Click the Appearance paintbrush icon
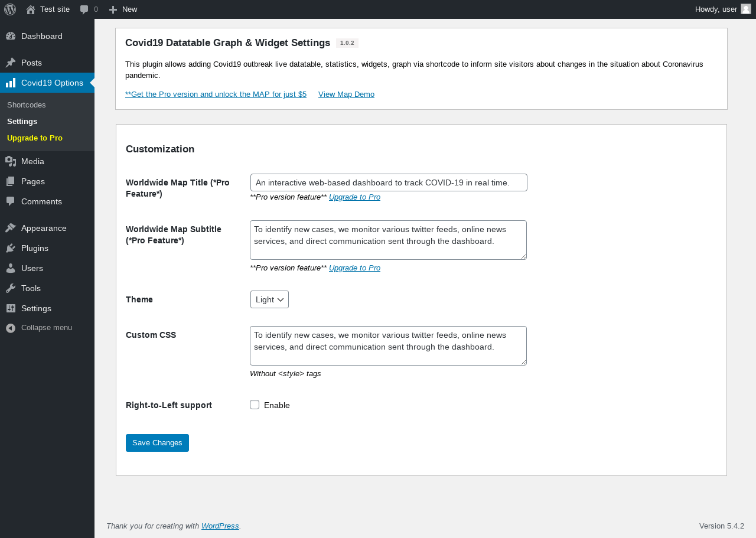Image resolution: width=756 pixels, height=538 pixels. click(x=11, y=228)
